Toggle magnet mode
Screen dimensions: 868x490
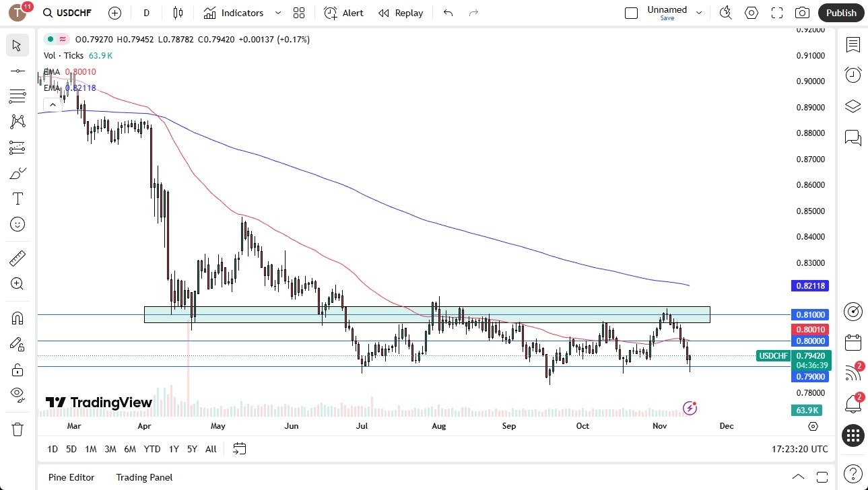(x=17, y=317)
